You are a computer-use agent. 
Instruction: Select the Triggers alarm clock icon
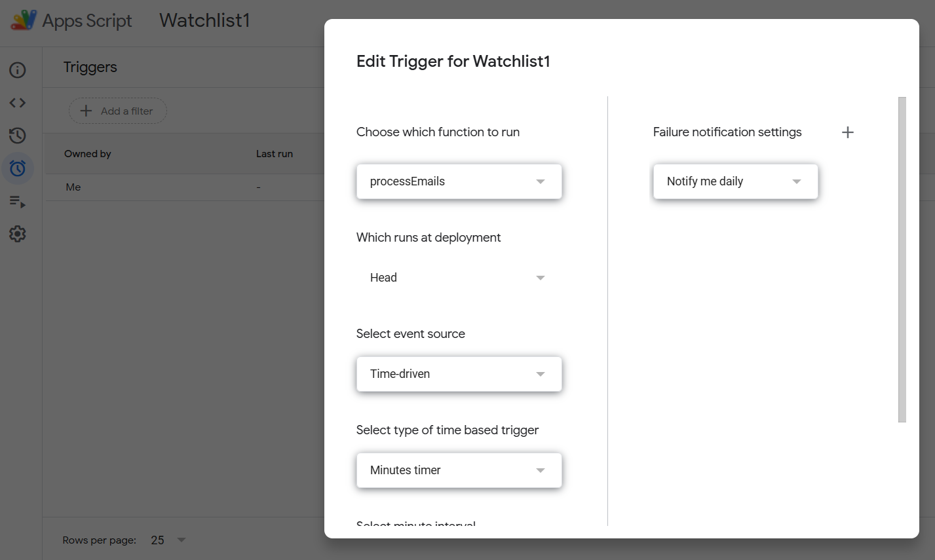18,168
